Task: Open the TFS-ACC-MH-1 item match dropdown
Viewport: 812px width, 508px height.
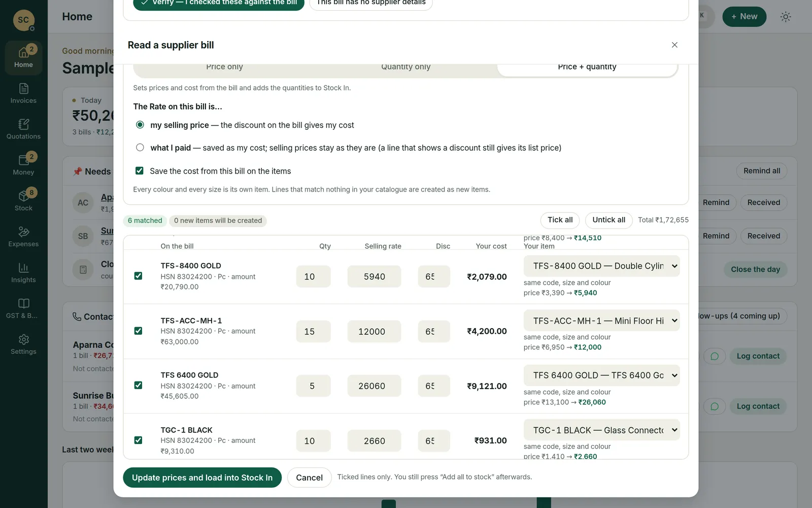Action: [601, 321]
